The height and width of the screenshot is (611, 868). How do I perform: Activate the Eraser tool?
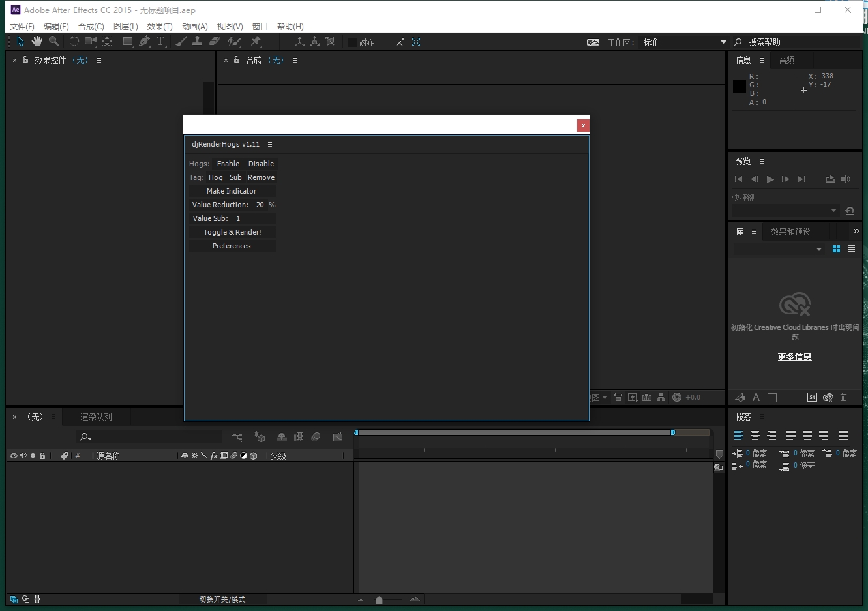point(215,42)
